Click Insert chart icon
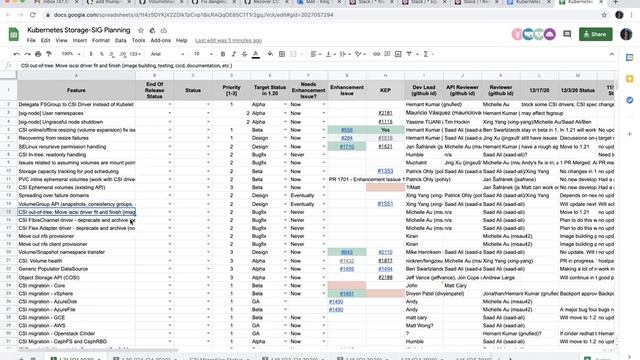The width and height of the screenshot is (640, 360). [x=398, y=54]
